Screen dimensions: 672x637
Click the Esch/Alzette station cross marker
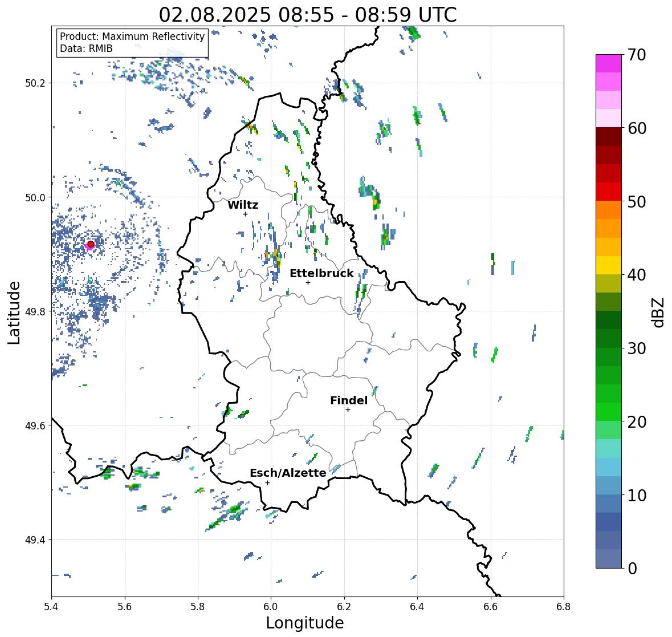267,482
